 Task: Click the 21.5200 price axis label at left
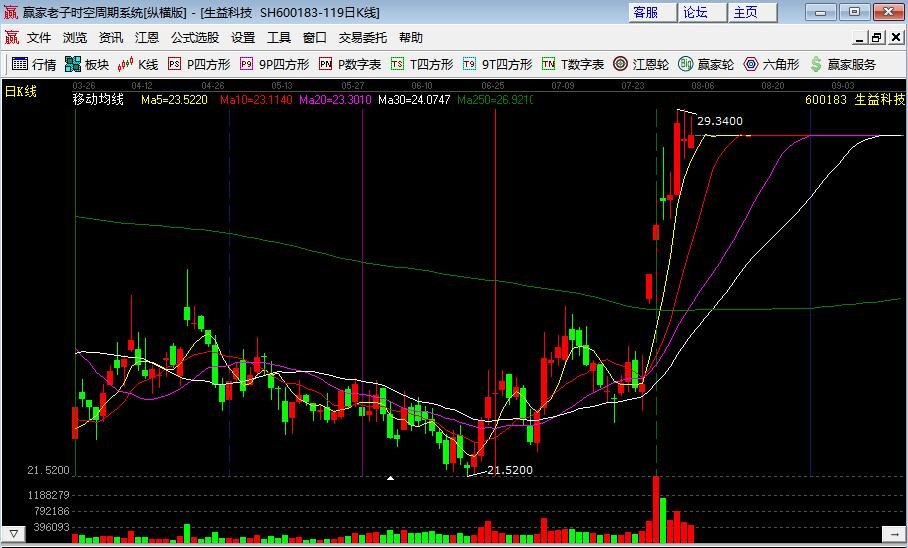(x=48, y=470)
